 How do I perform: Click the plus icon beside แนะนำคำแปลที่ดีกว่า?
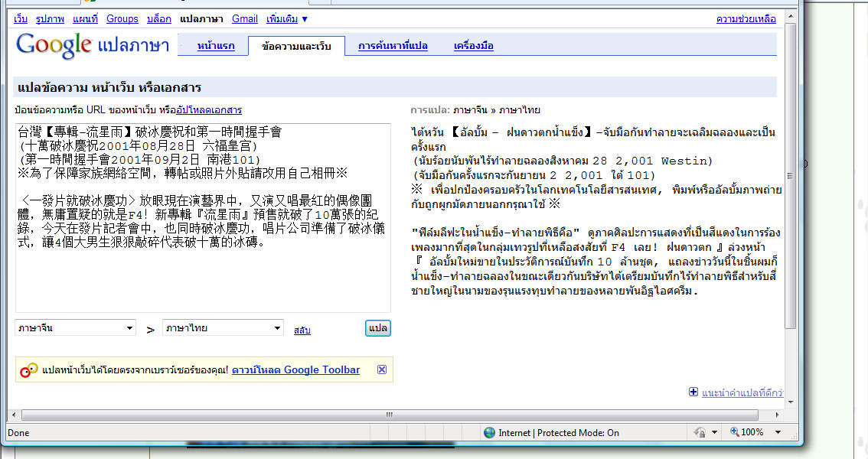point(693,392)
